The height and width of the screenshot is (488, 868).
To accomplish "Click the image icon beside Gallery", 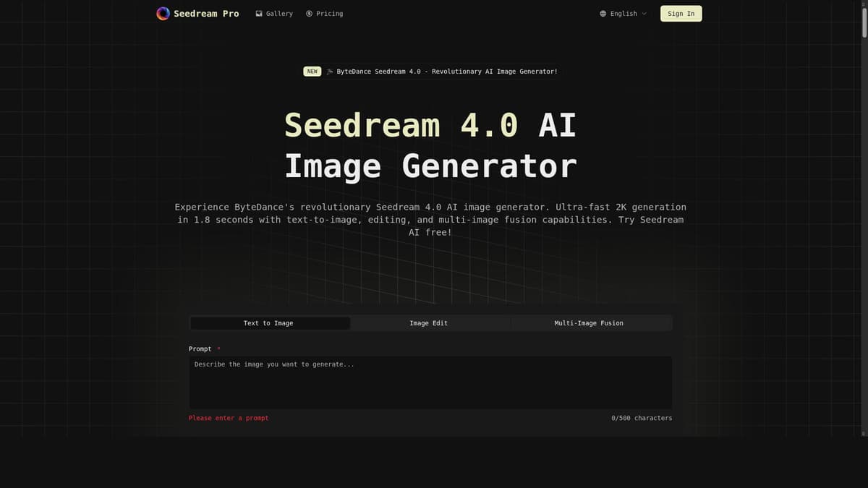I will point(258,13).
